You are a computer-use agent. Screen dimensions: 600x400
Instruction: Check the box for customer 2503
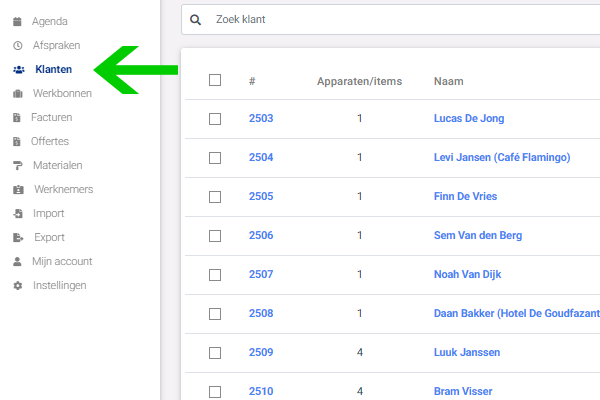coord(215,118)
